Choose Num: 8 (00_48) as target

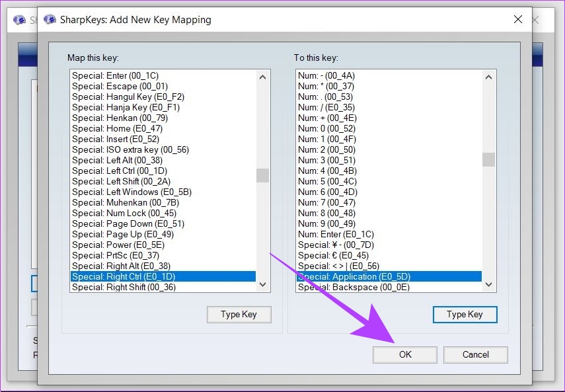coord(389,213)
